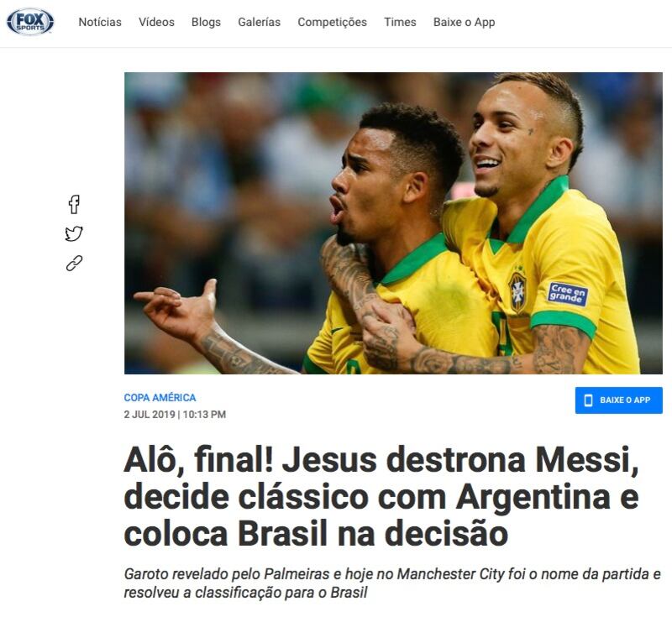The image size is (672, 617).
Task: Click the CBF crest on the yellow jersey
Action: point(517,291)
